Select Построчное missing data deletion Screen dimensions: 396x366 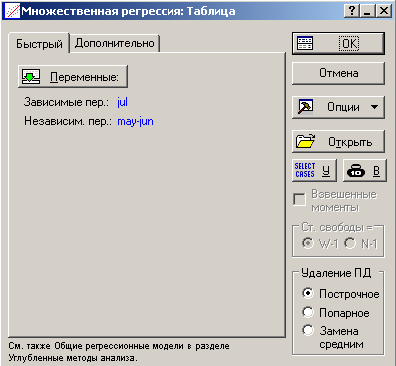[x=308, y=293]
